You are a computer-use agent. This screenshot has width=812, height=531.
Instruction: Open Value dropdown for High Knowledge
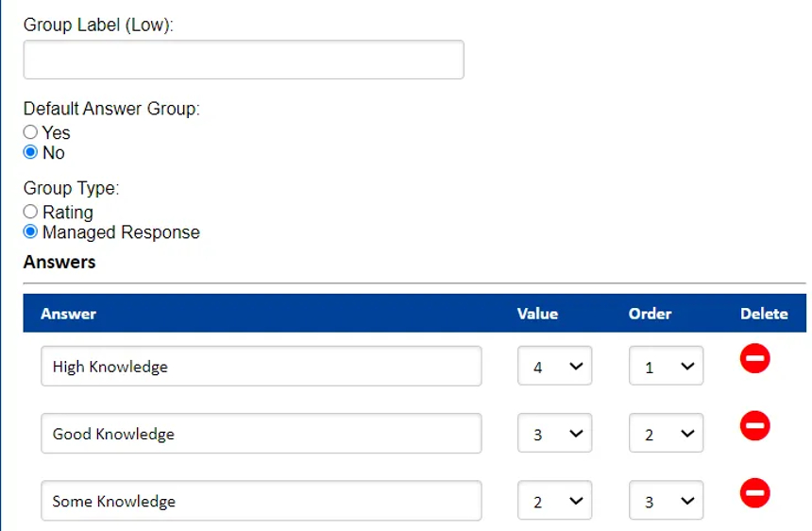(554, 367)
